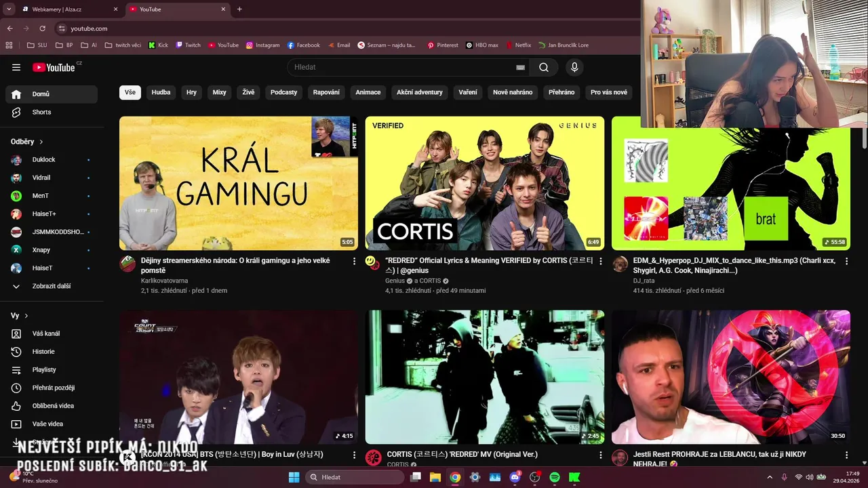Open Váš kanál in the sidebar
The height and width of the screenshot is (488, 868).
coord(52,333)
